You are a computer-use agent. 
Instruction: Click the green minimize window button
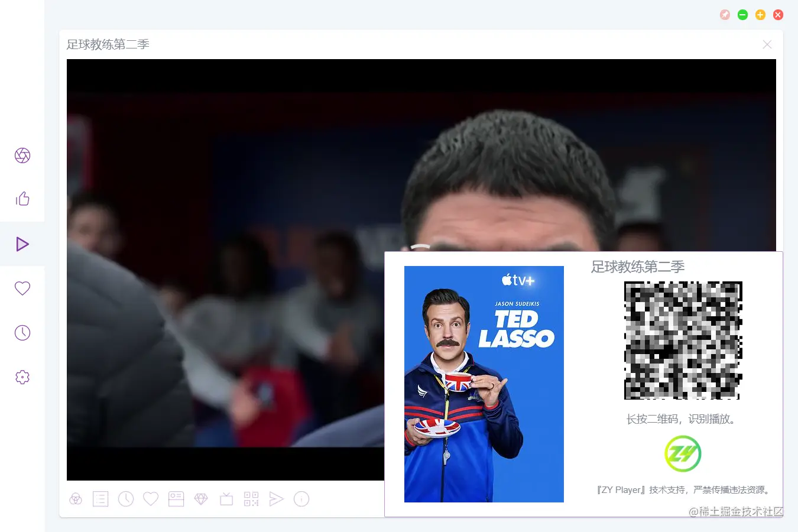pos(743,15)
